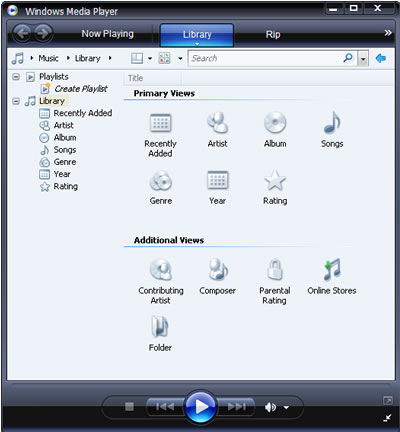Open the Artist primary view icon
Image resolution: width=400 pixels, height=432 pixels.
coord(217,122)
